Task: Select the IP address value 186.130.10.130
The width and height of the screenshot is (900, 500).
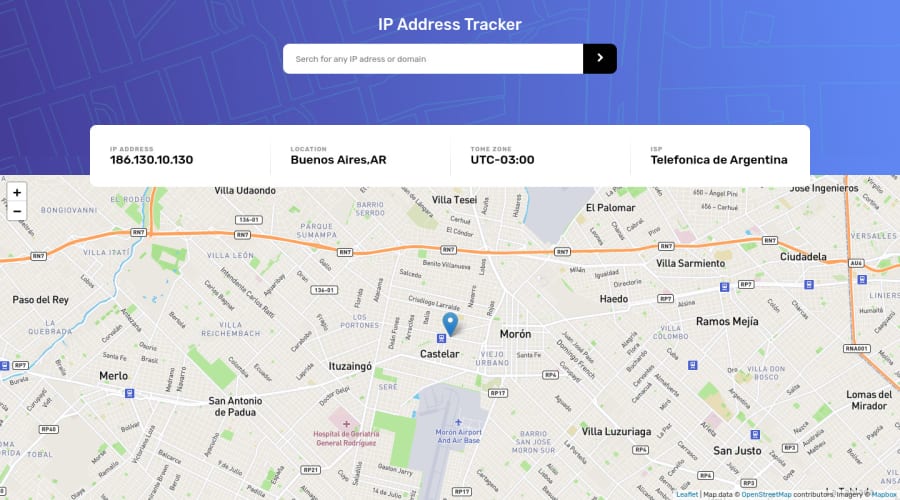Action: [152, 160]
